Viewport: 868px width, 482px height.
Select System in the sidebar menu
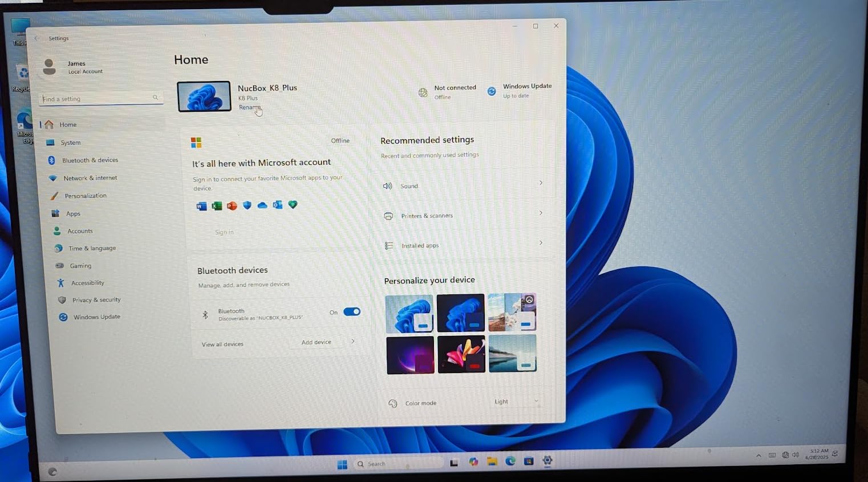pos(71,143)
